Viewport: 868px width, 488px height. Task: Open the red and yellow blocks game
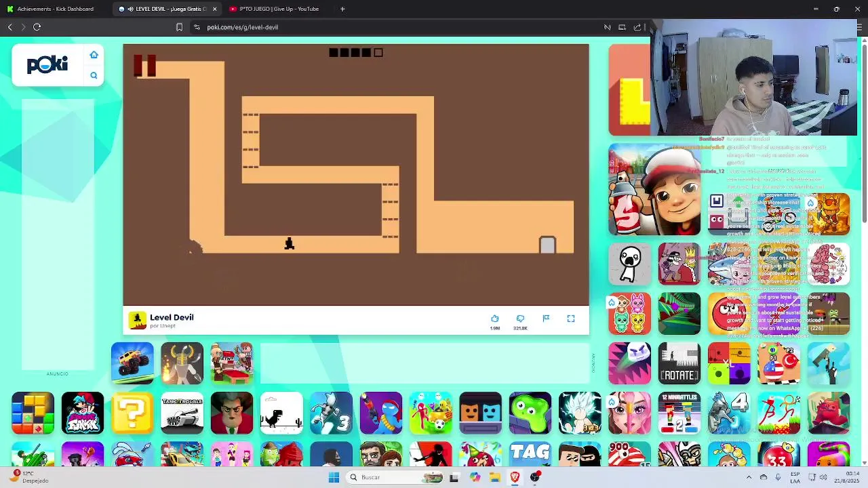pos(729,363)
